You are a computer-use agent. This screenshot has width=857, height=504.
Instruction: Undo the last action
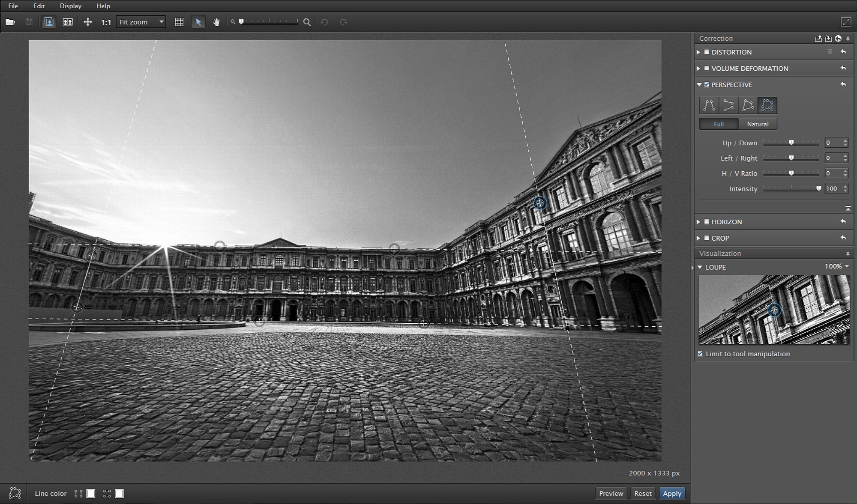pos(324,22)
